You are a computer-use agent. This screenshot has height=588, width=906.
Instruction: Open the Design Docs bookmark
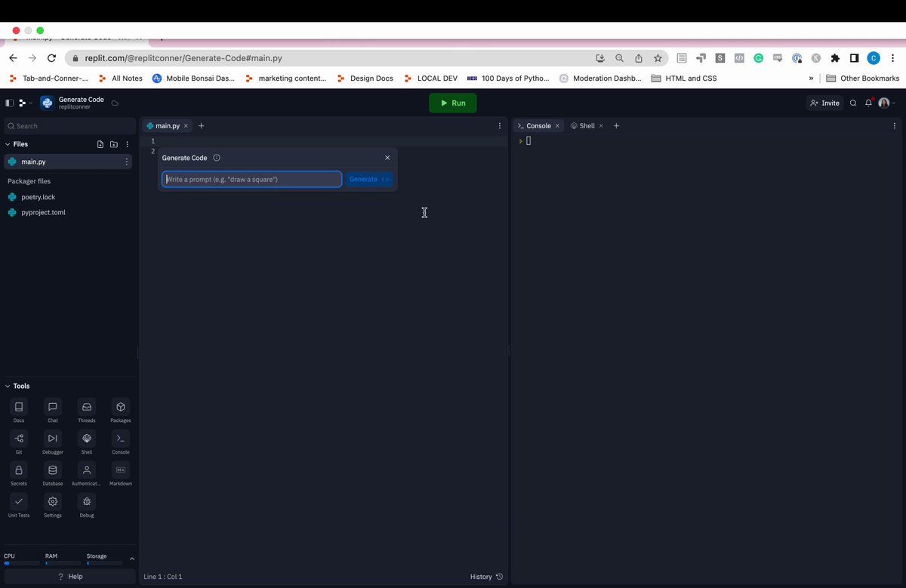(x=365, y=79)
